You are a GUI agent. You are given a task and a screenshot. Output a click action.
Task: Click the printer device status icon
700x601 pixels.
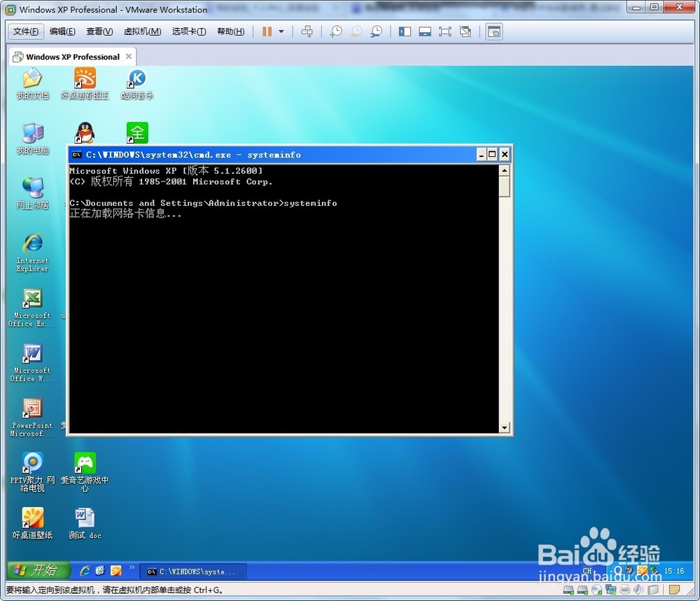[x=625, y=590]
